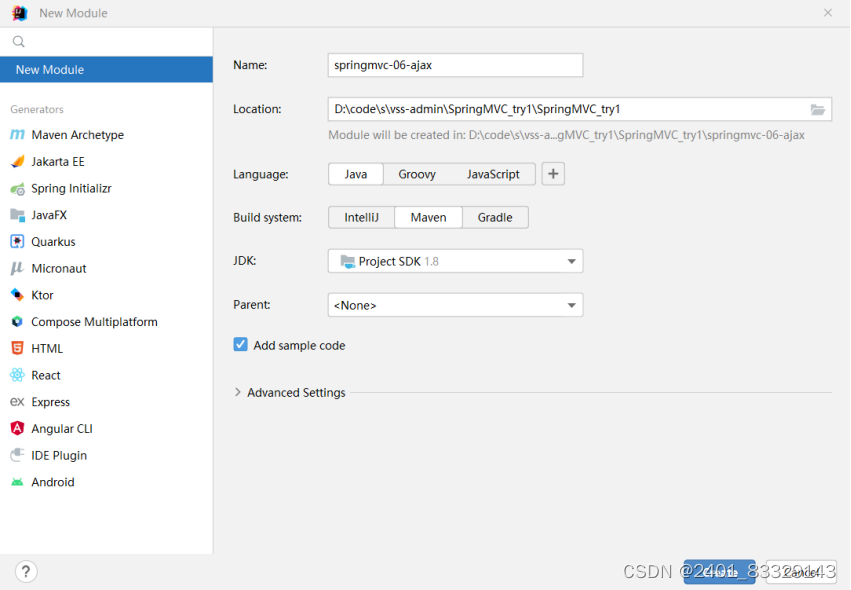Click the Cancel button
The height and width of the screenshot is (590, 851).
tap(801, 572)
